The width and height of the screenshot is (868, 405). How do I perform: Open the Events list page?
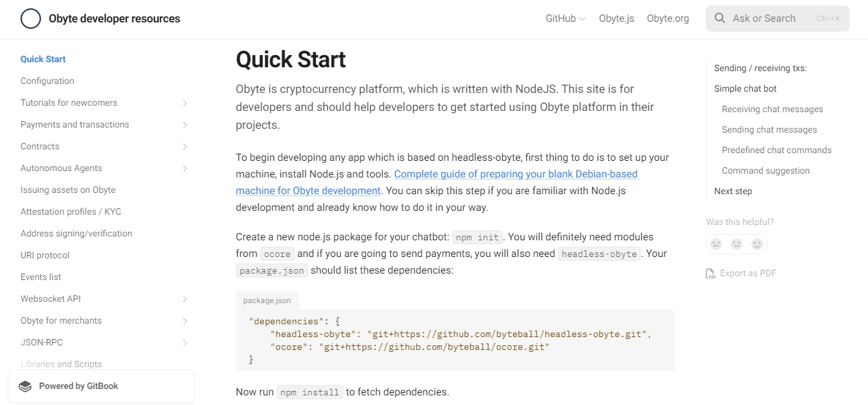[x=41, y=277]
